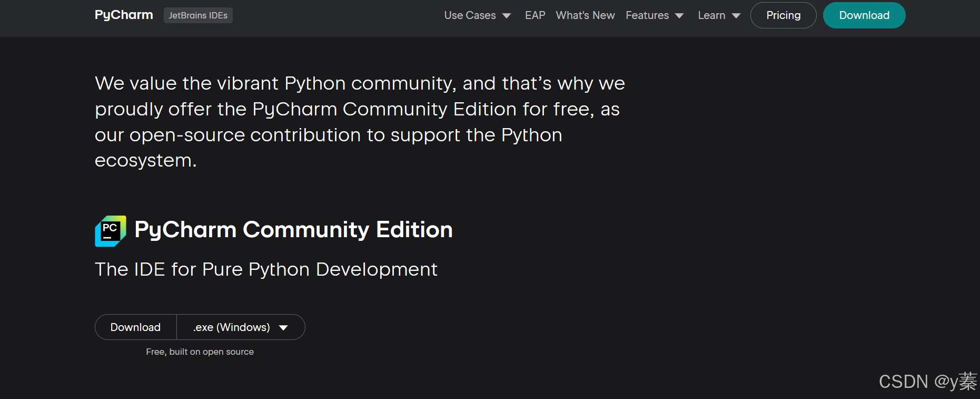This screenshot has width=980, height=399.
Task: Click the teal Download button in header
Action: pos(864,15)
